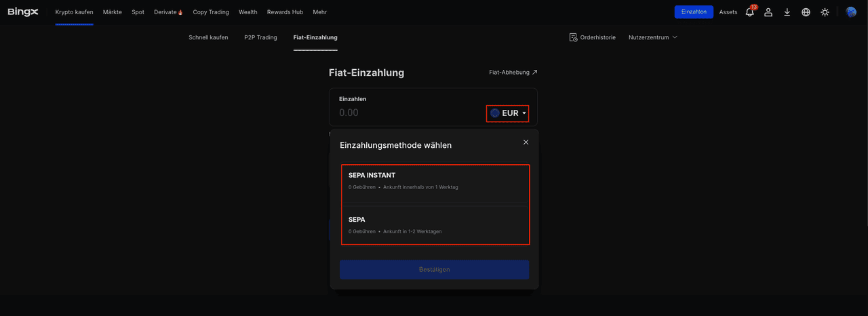
Task: Expand the EUR currency dropdown
Action: 508,113
